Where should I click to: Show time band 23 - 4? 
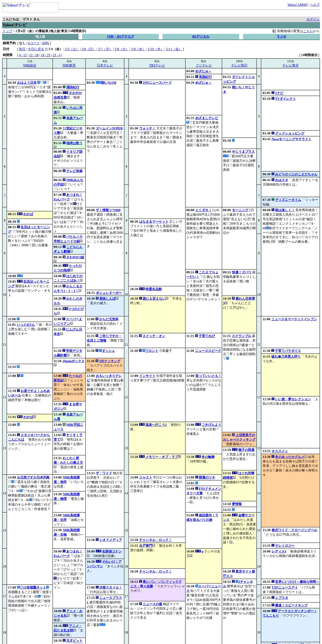(x=56, y=55)
